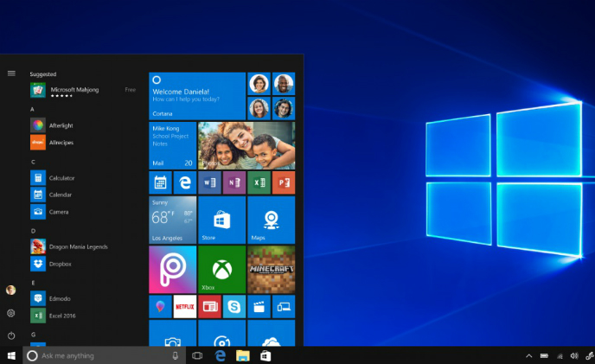Launch the Minecraft tile
The width and height of the screenshot is (595, 364).
(272, 270)
